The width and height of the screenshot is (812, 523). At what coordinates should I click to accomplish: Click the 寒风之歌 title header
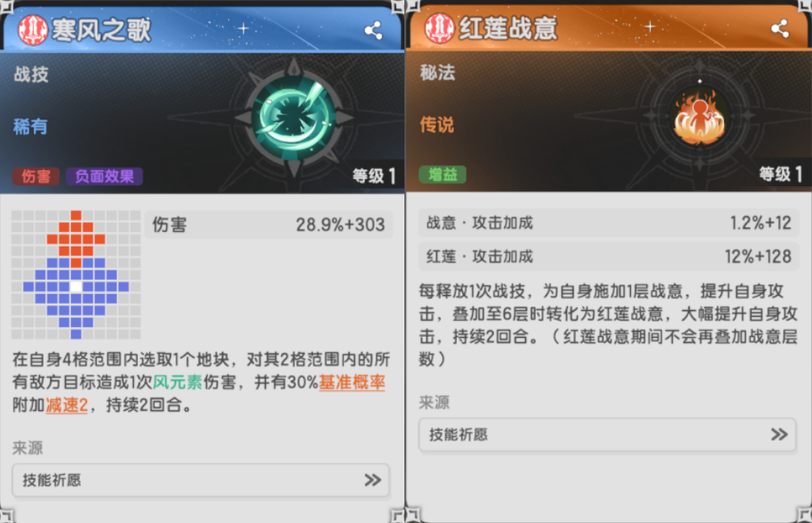tap(101, 30)
